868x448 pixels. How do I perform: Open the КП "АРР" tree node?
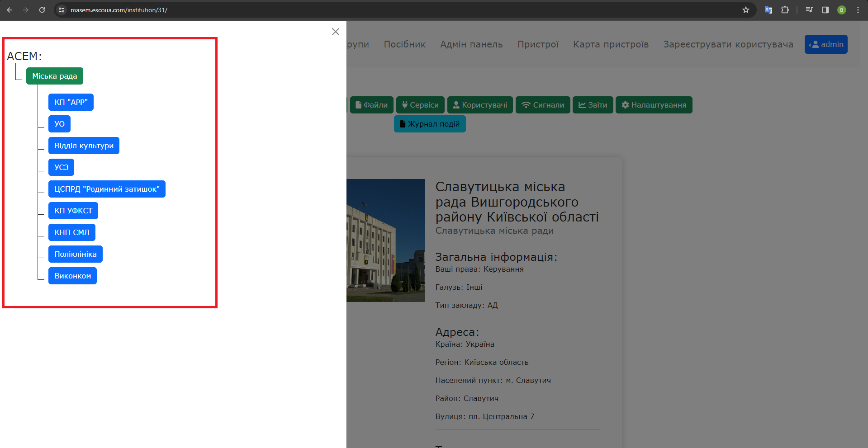click(71, 102)
